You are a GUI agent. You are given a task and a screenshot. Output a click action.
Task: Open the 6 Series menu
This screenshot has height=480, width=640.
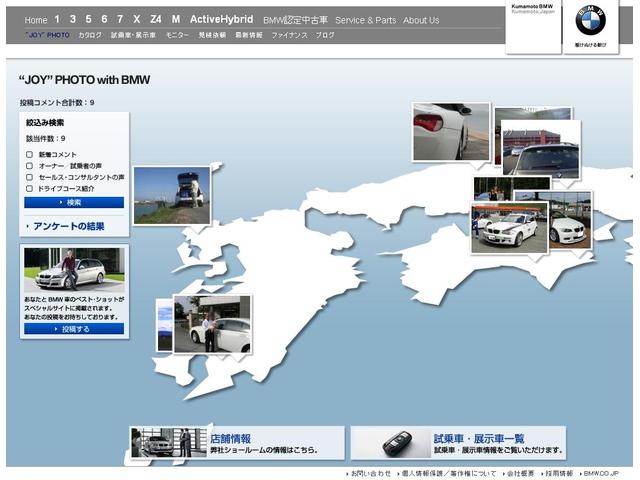[104, 19]
